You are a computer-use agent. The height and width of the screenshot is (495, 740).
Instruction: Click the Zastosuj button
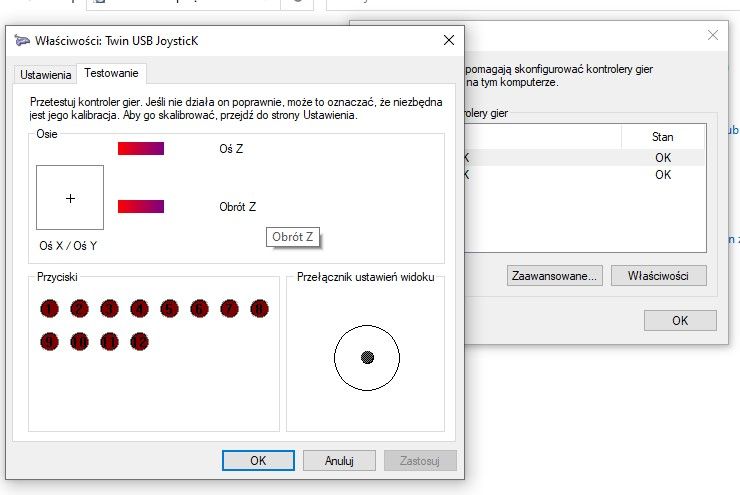coord(420,461)
